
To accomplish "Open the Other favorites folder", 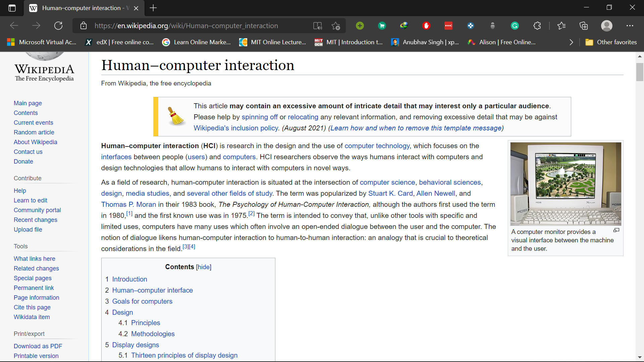I will pyautogui.click(x=611, y=42).
